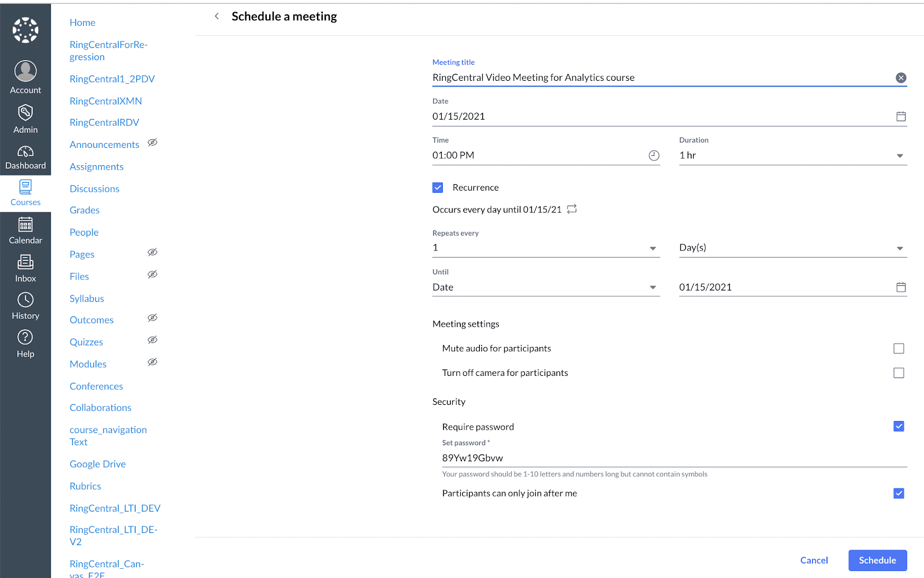Enable Mute audio for participants
Image resolution: width=924 pixels, height=578 pixels.
898,349
